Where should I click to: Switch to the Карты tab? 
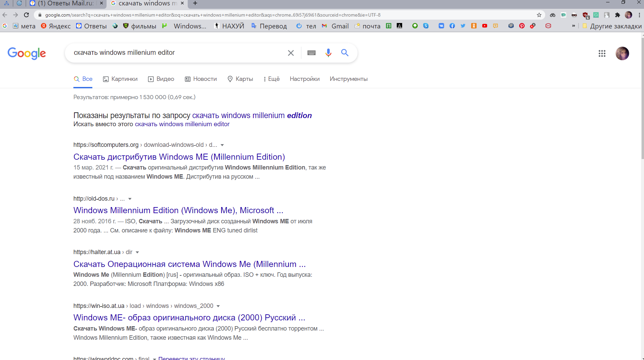click(x=240, y=79)
